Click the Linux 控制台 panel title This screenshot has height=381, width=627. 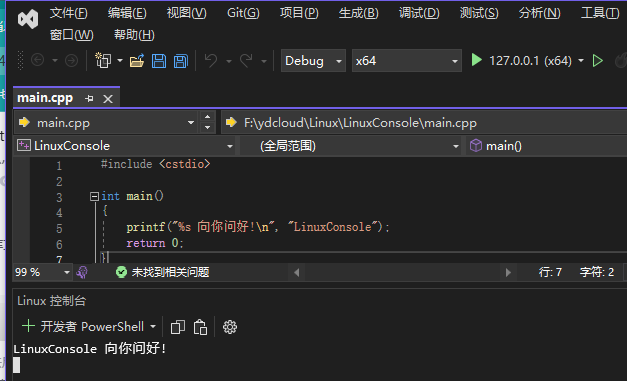(52, 301)
